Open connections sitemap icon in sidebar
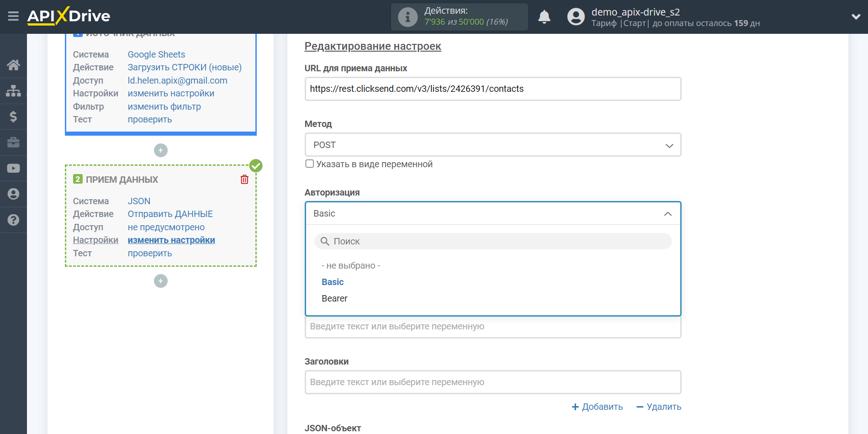This screenshot has height=434, width=868. tap(13, 91)
